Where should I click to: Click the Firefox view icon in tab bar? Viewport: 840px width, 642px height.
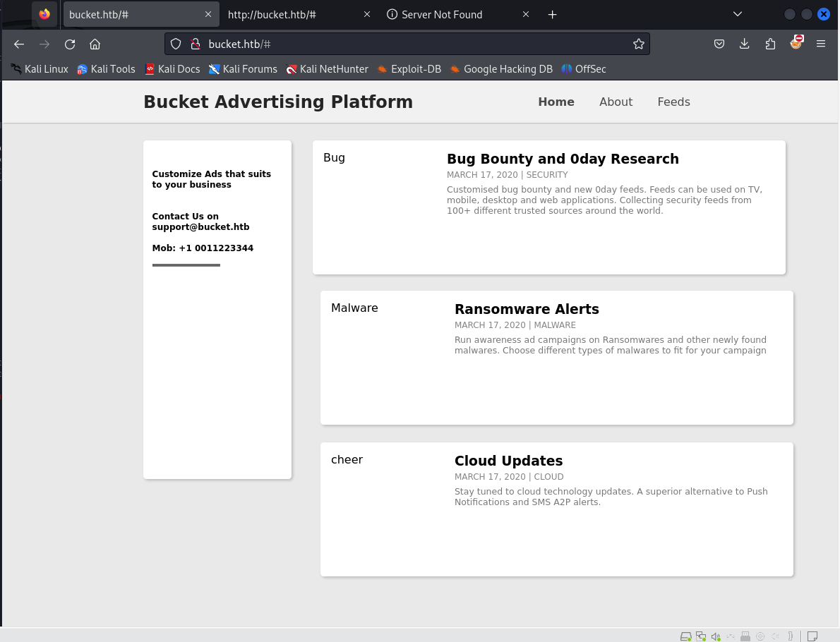[44, 14]
